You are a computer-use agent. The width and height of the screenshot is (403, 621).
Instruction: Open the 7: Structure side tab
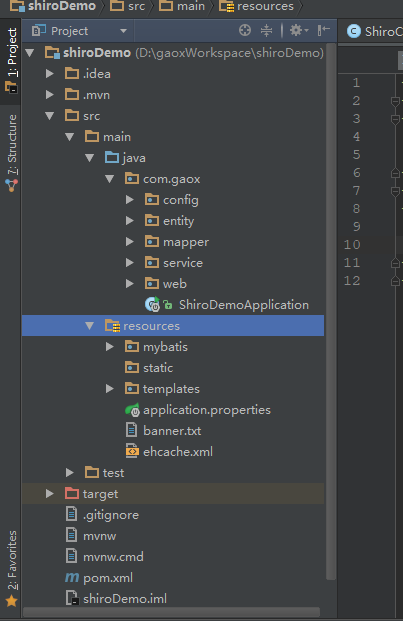[x=11, y=153]
